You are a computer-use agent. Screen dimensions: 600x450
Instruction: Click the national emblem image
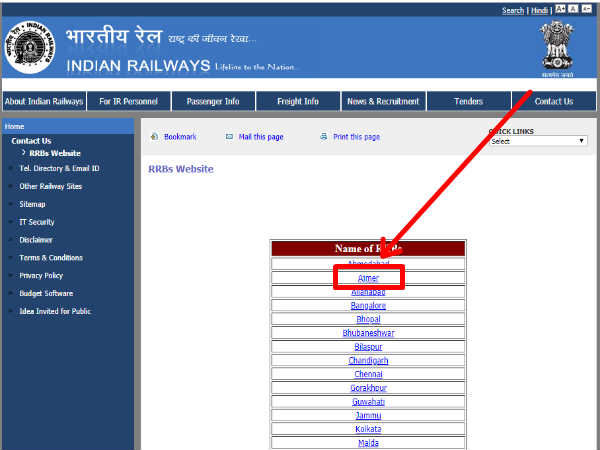pos(557,46)
